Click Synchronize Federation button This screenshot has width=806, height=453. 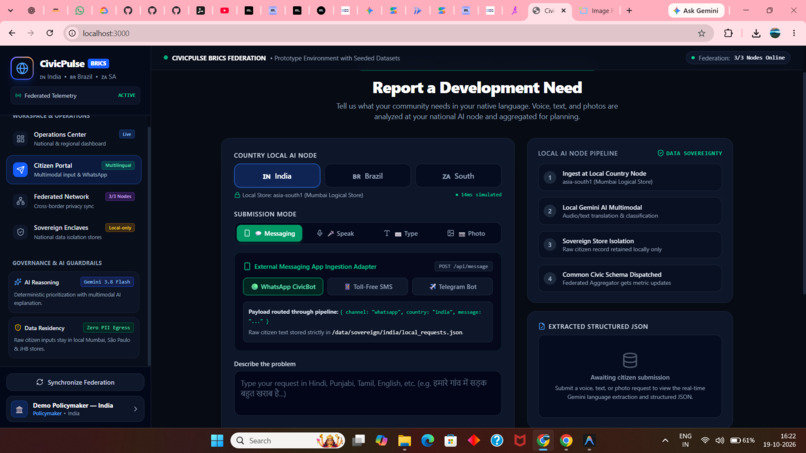[x=75, y=382]
